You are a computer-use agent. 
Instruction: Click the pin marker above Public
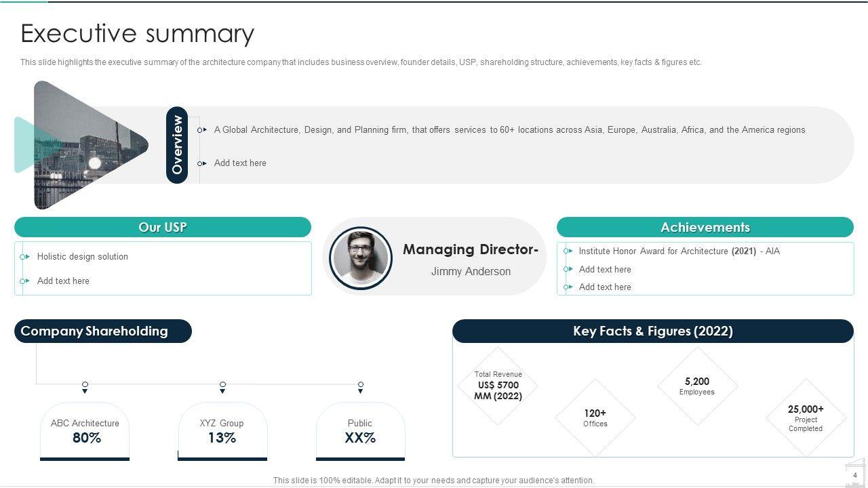click(361, 387)
